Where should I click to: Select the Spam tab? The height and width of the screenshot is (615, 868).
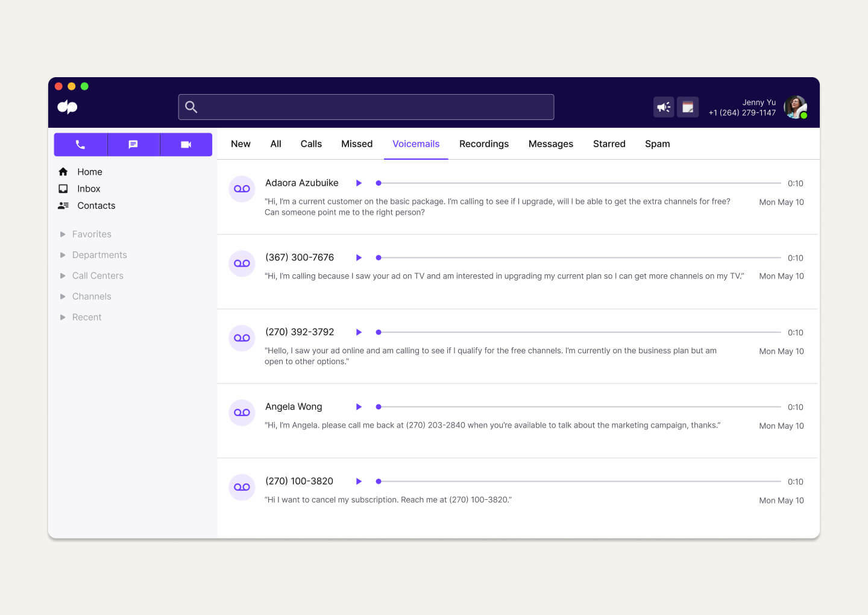[x=657, y=143]
